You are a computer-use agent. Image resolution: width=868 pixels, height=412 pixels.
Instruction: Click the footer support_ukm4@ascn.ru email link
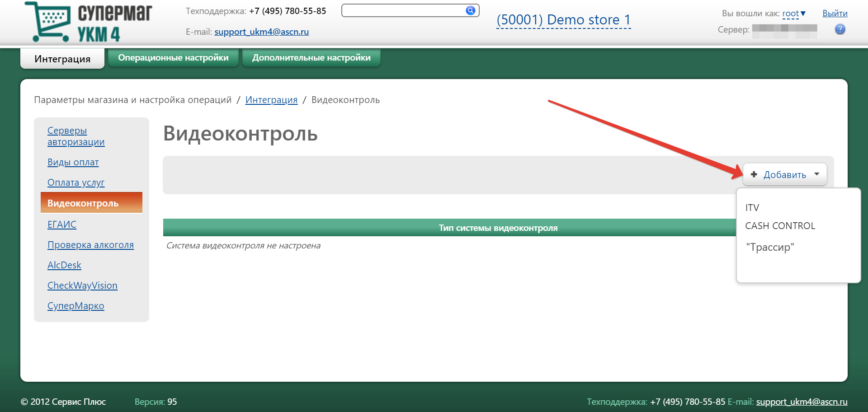tap(802, 402)
